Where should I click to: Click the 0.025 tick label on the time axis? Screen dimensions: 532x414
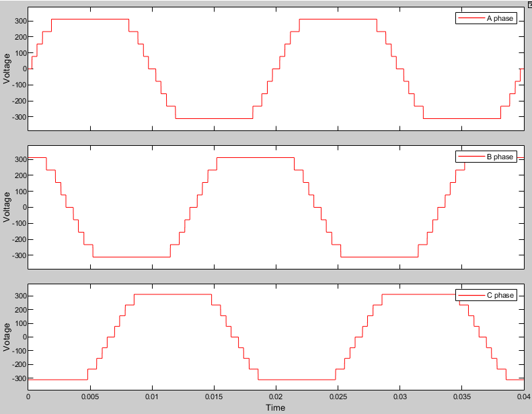tap(338, 397)
